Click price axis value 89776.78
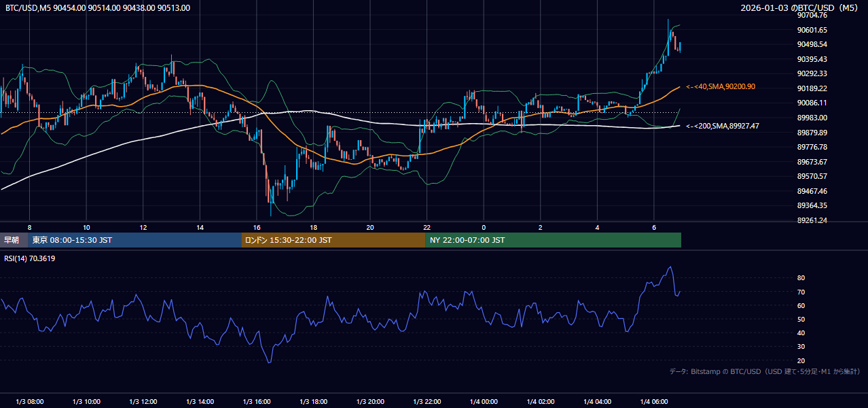The width and height of the screenshot is (868, 408). click(812, 147)
